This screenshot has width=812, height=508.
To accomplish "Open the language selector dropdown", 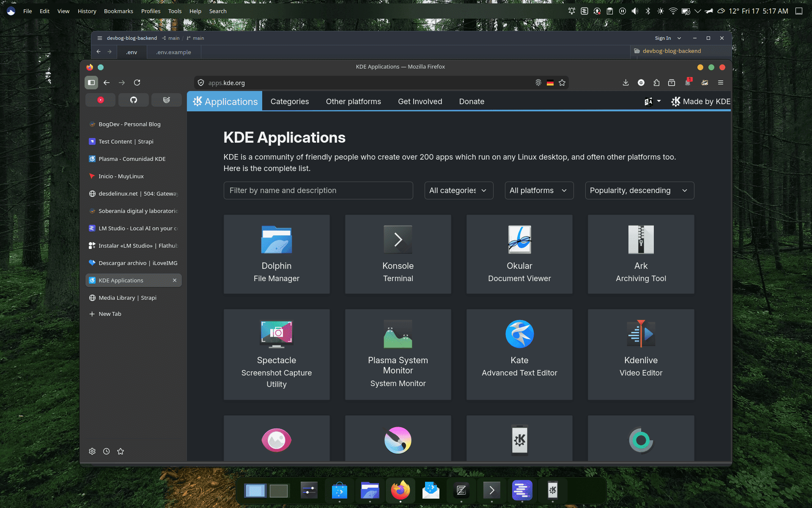I will coord(652,102).
